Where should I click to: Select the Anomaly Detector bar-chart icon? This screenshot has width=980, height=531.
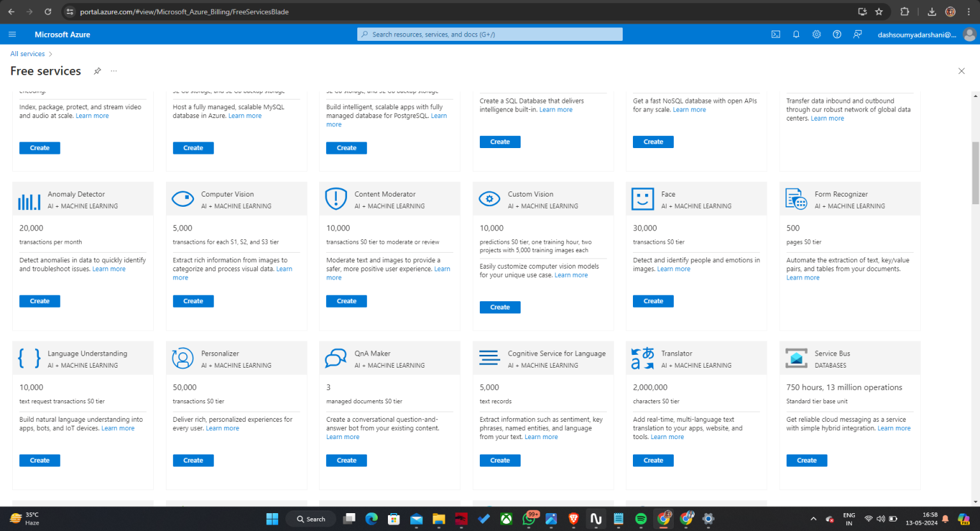tap(29, 199)
